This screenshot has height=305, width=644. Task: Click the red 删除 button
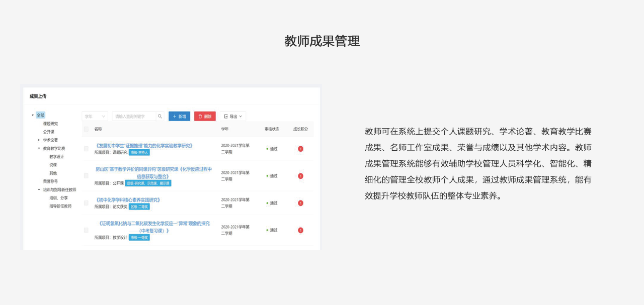click(x=205, y=117)
